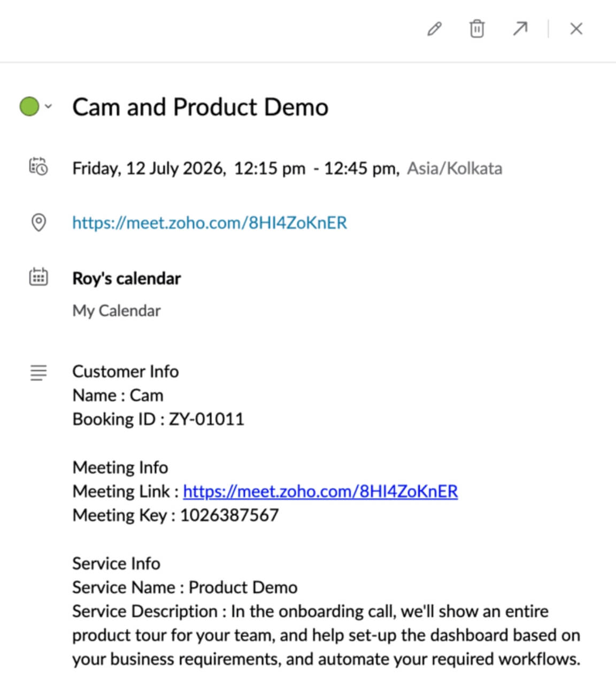Click the My Calendar label
Viewport: 616px width, 687px height.
point(117,311)
